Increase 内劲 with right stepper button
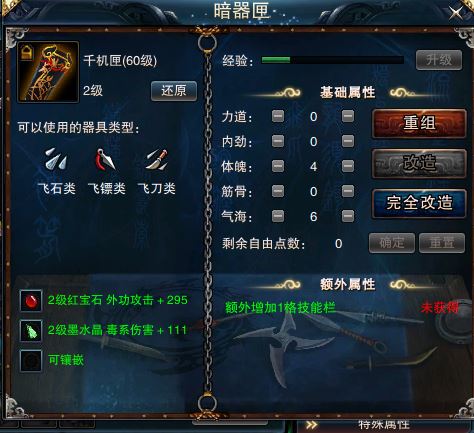Viewport: 474px width, 433px height. (x=348, y=141)
